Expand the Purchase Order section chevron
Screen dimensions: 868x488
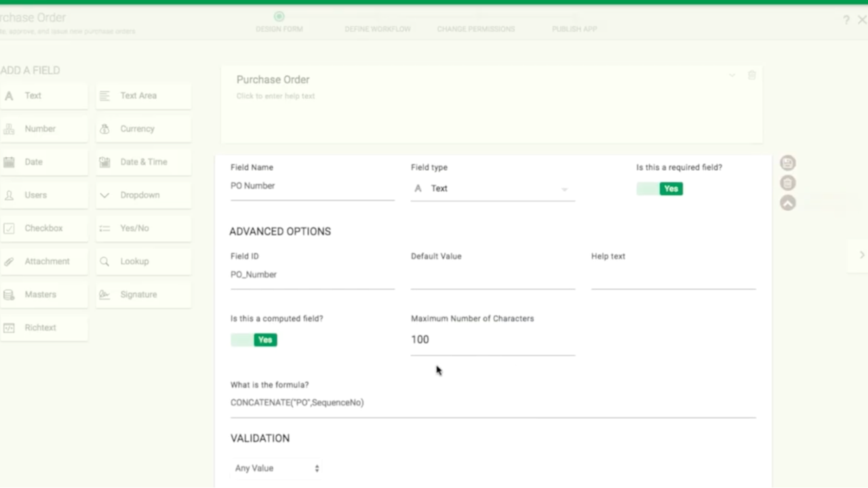[x=732, y=75]
